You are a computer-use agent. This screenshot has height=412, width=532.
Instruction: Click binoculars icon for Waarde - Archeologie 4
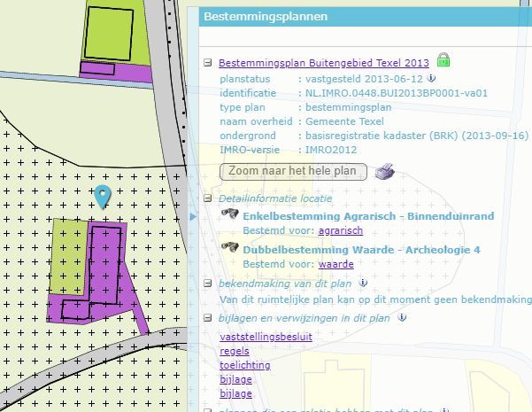click(x=230, y=247)
